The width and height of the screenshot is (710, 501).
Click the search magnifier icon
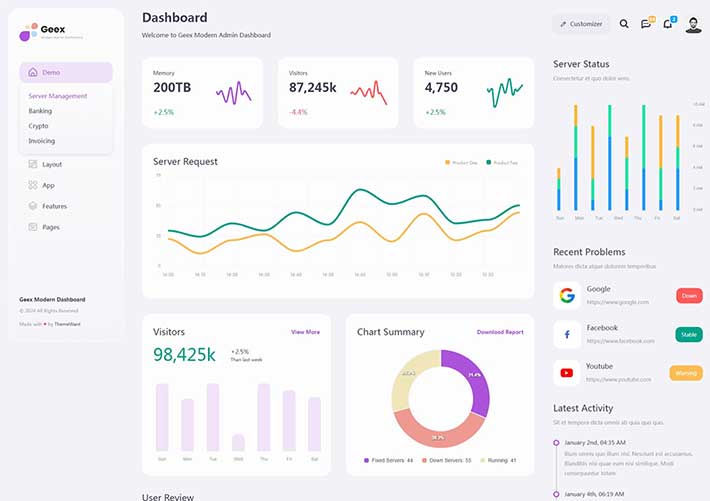point(624,24)
